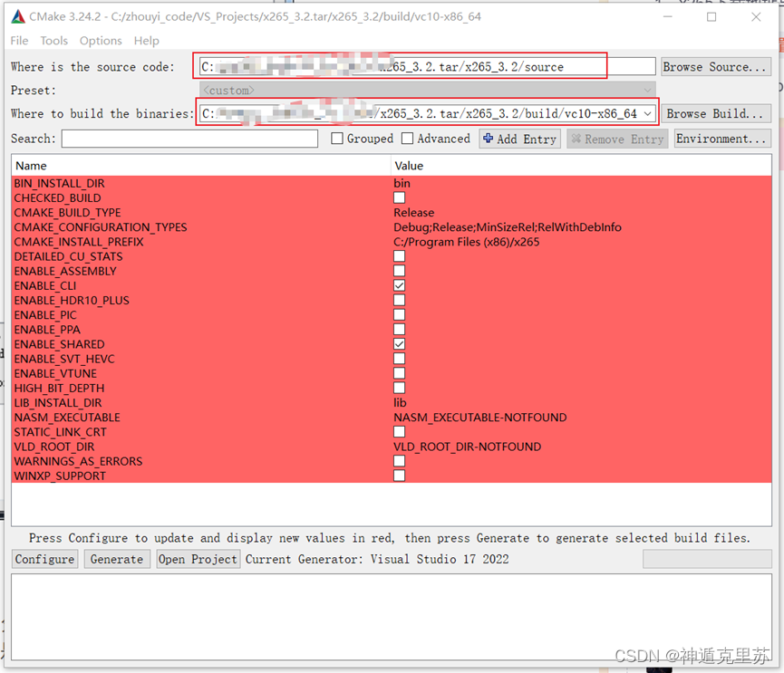This screenshot has width=784, height=673.
Task: Toggle the WINXP_SUPPORT checkbox
Action: [x=399, y=476]
